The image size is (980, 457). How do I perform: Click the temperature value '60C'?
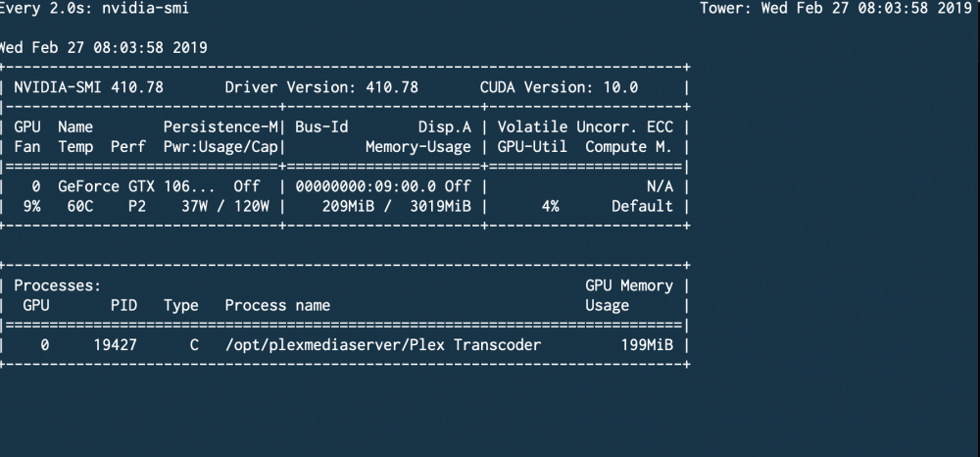coord(80,206)
